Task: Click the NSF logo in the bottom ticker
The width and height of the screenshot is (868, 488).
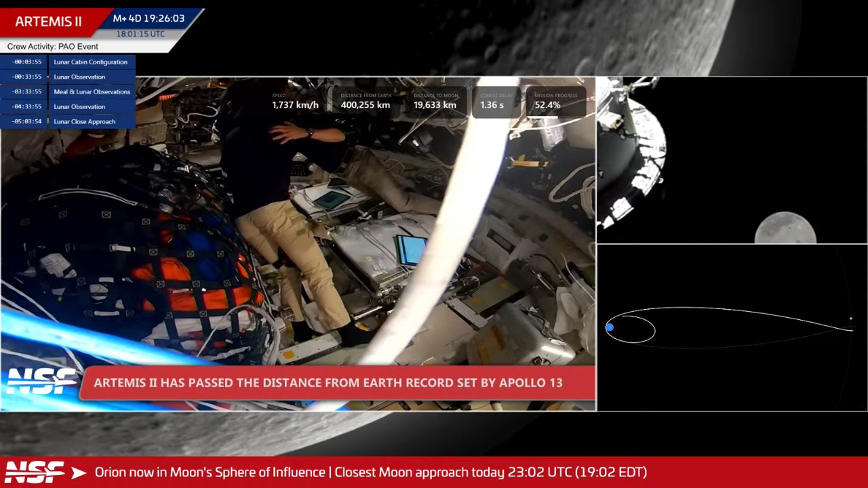Action: pos(35,472)
